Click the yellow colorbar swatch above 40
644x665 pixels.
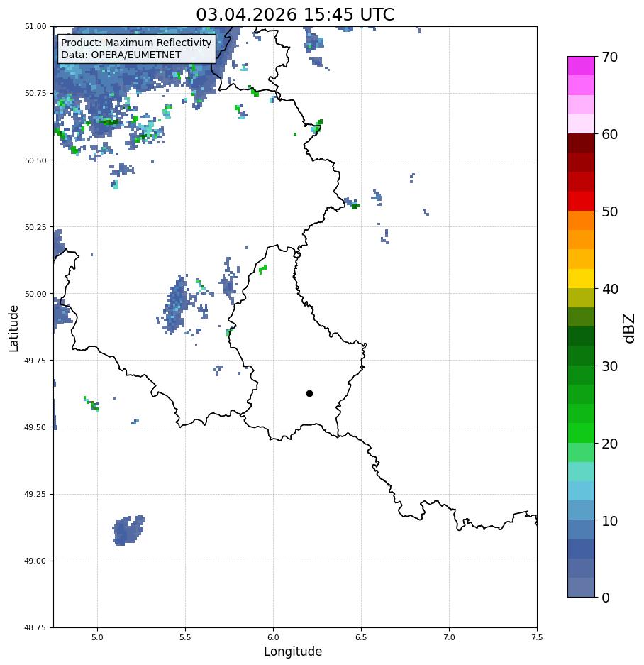tap(582, 279)
